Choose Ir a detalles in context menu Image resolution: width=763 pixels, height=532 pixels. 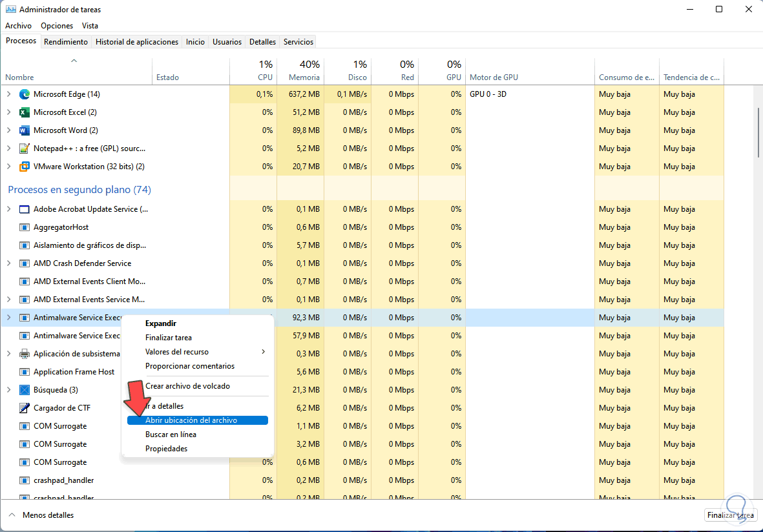pyautogui.click(x=198, y=405)
